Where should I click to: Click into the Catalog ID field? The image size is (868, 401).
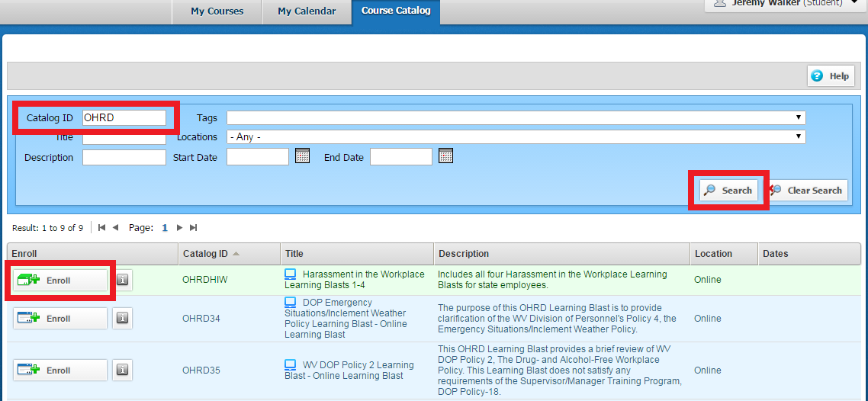124,118
